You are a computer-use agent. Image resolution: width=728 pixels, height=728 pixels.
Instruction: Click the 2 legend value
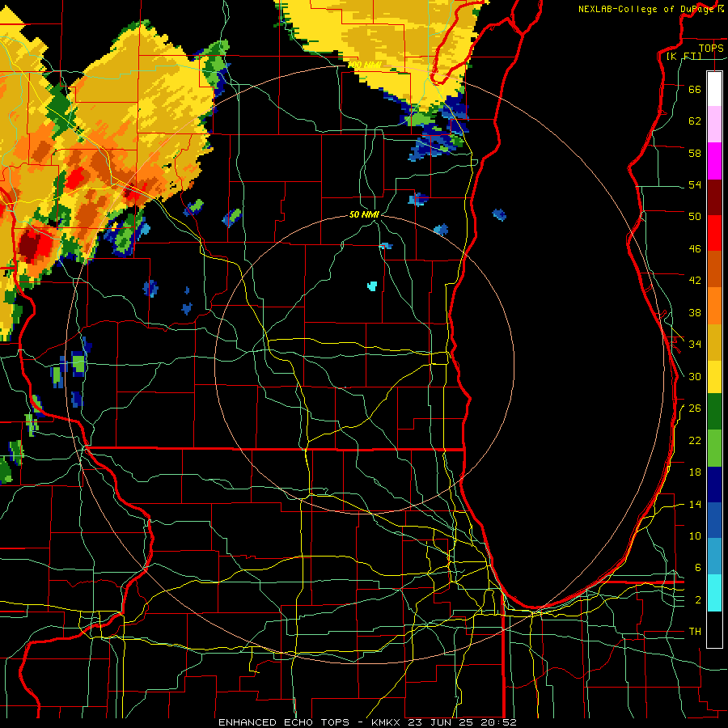tap(698, 600)
